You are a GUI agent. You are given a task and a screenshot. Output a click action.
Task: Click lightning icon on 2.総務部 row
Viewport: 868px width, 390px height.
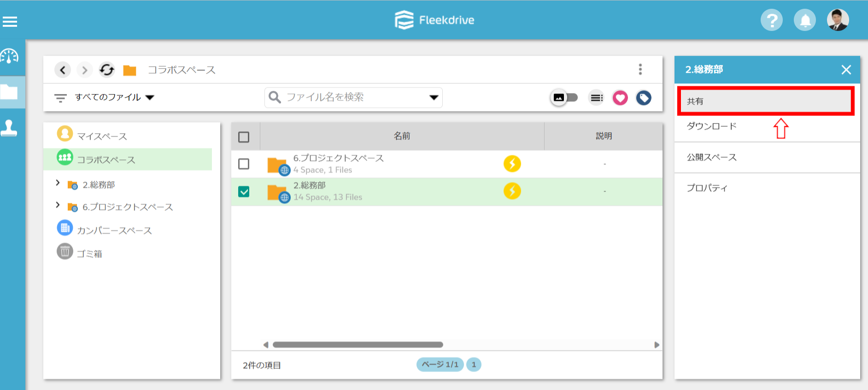(x=512, y=191)
